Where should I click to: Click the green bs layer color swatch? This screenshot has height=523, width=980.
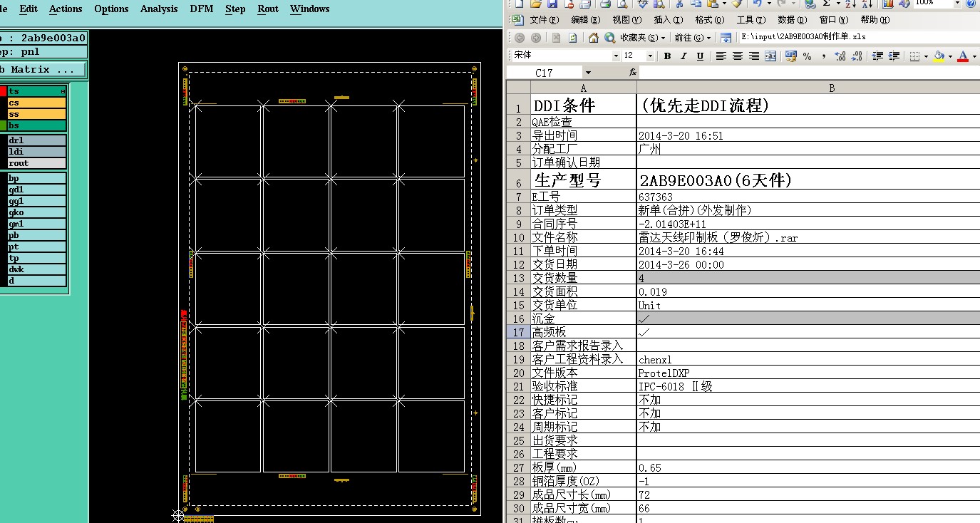click(3, 125)
